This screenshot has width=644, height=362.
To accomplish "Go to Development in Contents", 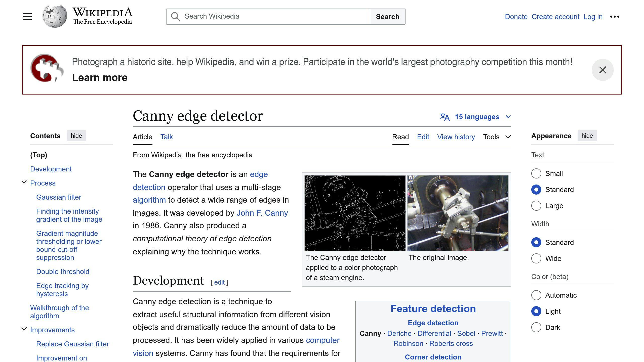I will 51,169.
